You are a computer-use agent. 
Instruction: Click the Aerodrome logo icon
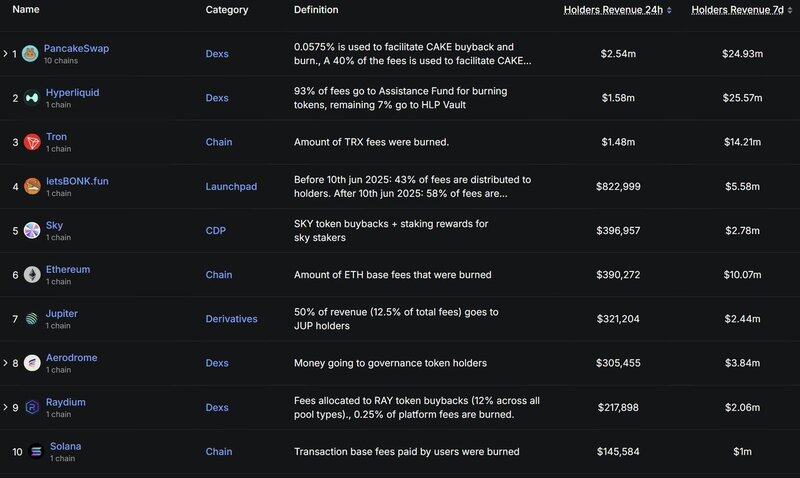click(x=31, y=363)
